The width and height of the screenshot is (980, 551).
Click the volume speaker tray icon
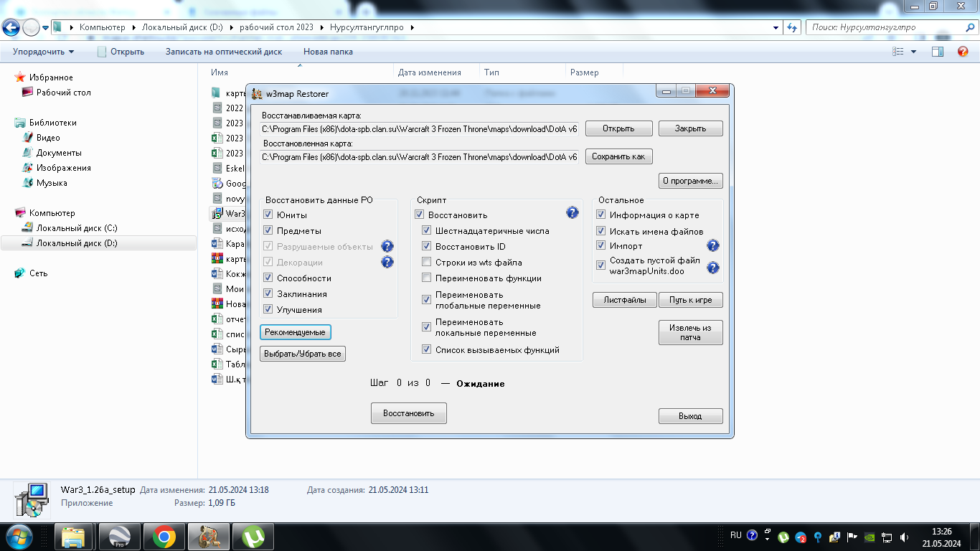pos(904,536)
